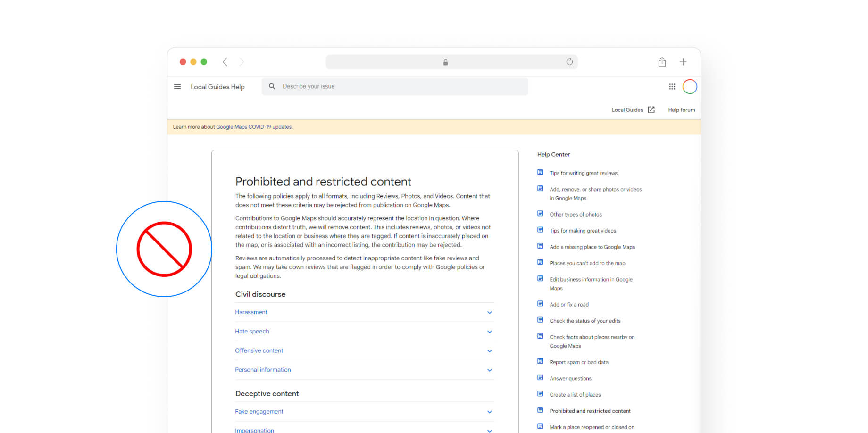The height and width of the screenshot is (433, 868).
Task: Click article icon beside Prohibited and restricted content
Action: pyautogui.click(x=540, y=410)
